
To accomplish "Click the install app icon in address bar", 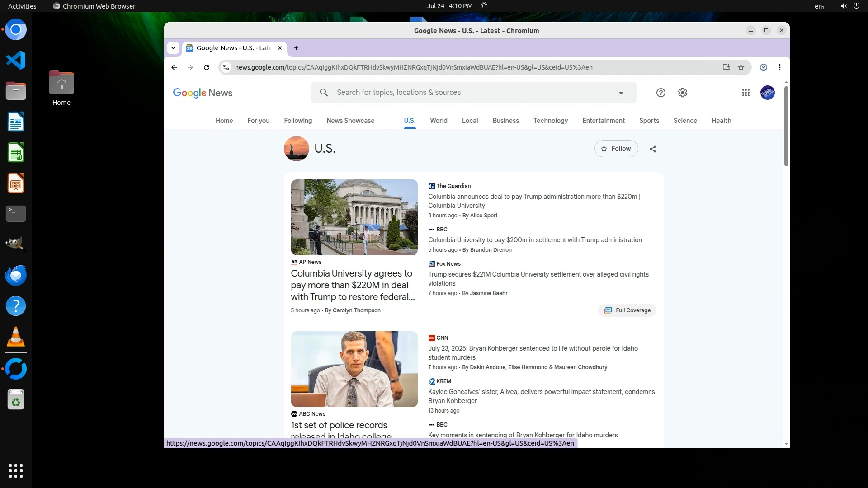I will point(726,67).
